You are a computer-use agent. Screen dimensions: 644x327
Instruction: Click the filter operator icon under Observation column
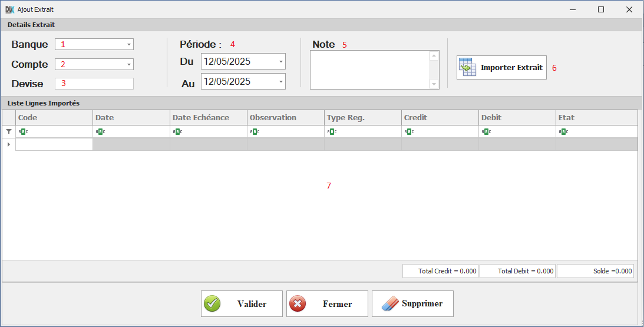[x=255, y=132]
